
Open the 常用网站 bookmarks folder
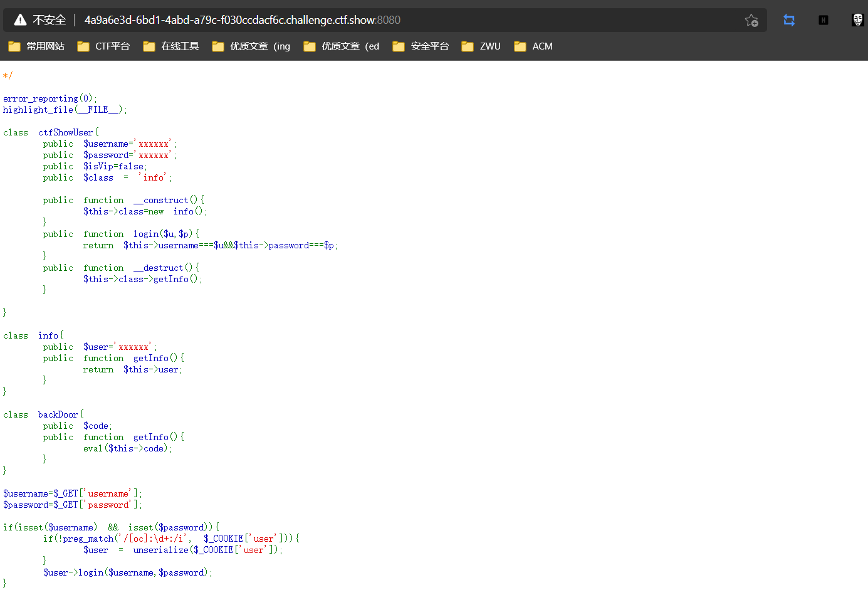click(x=36, y=46)
